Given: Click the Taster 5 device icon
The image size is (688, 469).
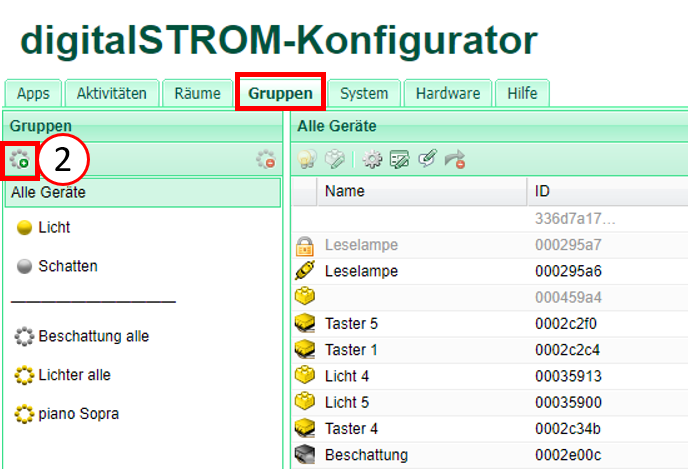Looking at the screenshot, I should (305, 323).
